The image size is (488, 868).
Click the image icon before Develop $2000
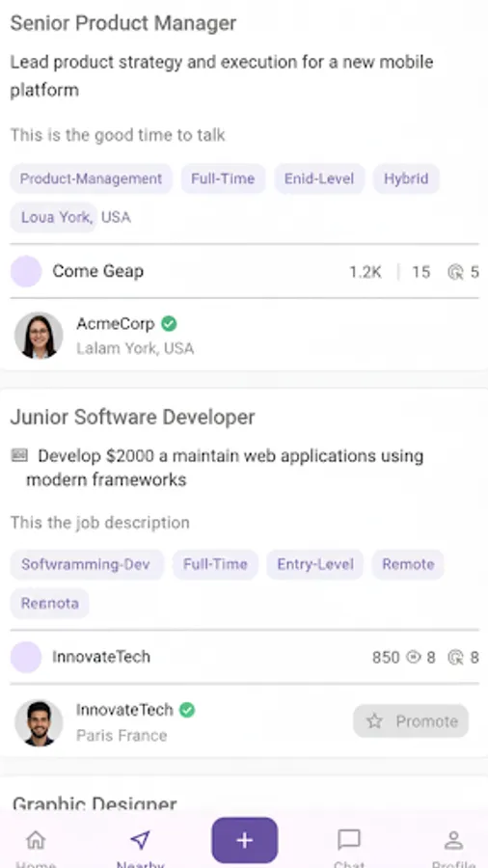coord(19,455)
